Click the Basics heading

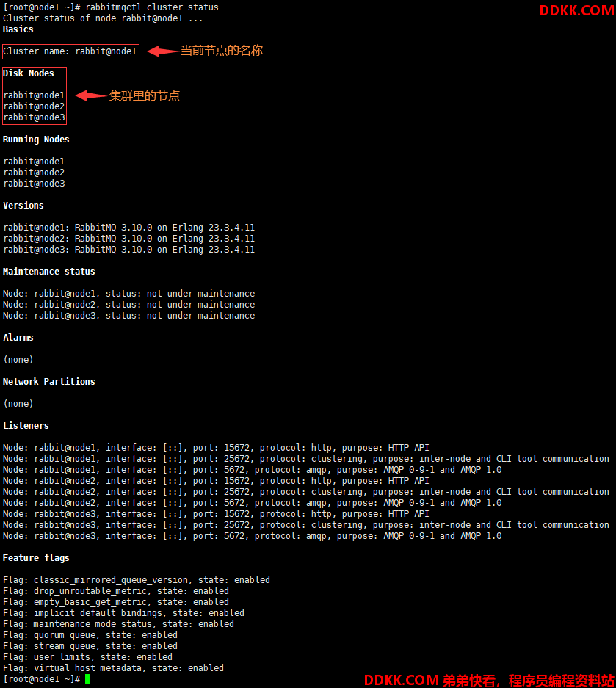click(18, 29)
